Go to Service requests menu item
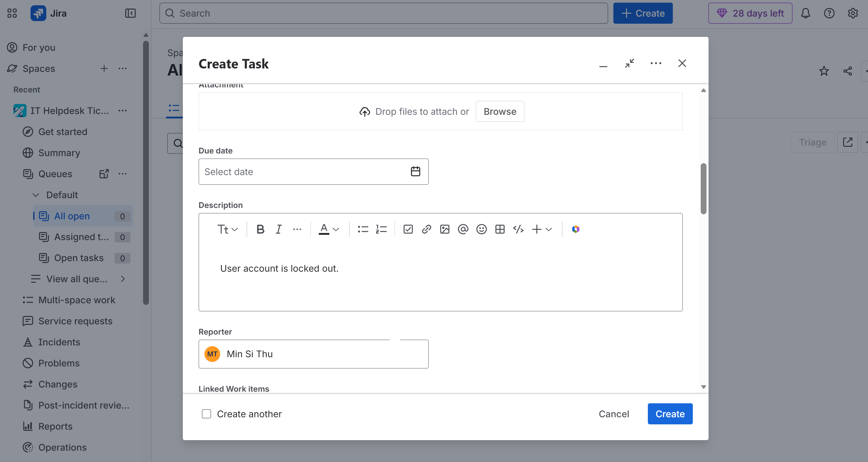The width and height of the screenshot is (868, 462). [75, 321]
